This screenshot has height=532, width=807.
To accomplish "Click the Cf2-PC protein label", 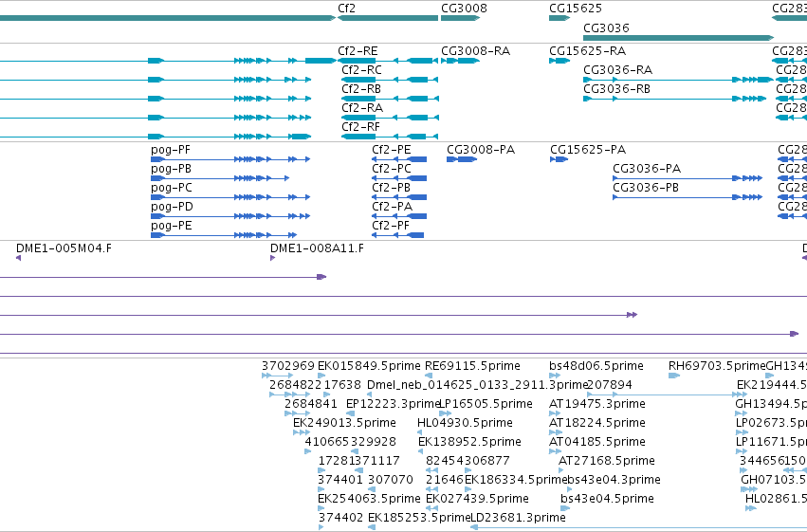I will tap(392, 169).
